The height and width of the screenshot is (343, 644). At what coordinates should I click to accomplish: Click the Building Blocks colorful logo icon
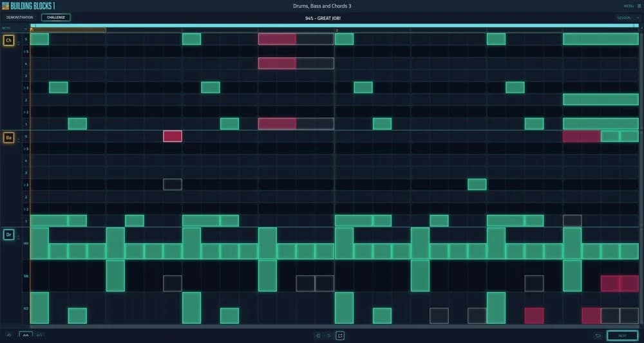pyautogui.click(x=5, y=6)
